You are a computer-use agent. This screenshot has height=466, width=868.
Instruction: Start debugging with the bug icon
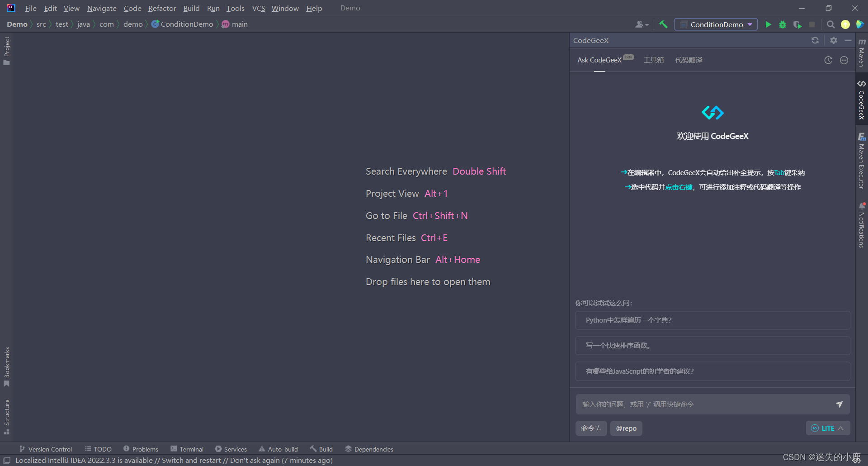tap(783, 24)
